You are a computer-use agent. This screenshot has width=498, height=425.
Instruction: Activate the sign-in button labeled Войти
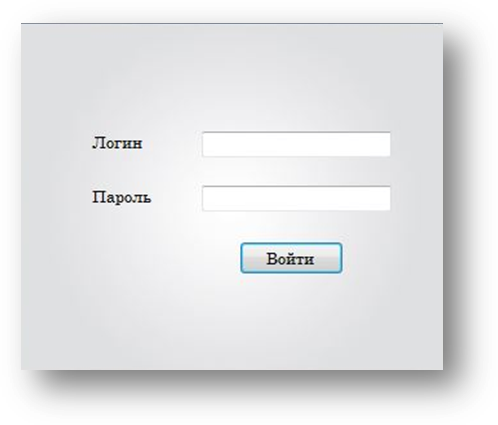291,258
